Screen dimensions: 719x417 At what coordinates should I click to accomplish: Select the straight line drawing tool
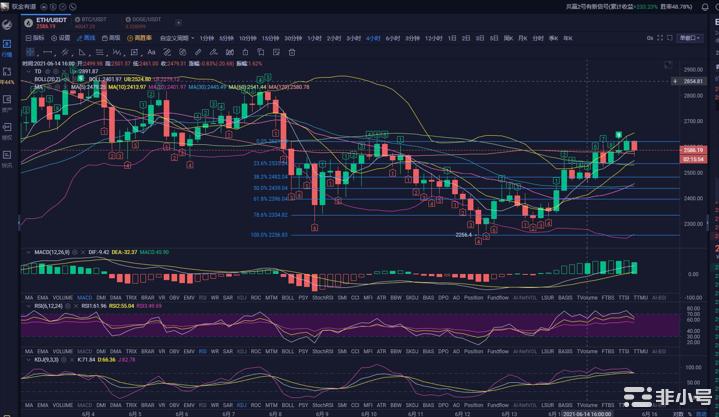(47, 52)
